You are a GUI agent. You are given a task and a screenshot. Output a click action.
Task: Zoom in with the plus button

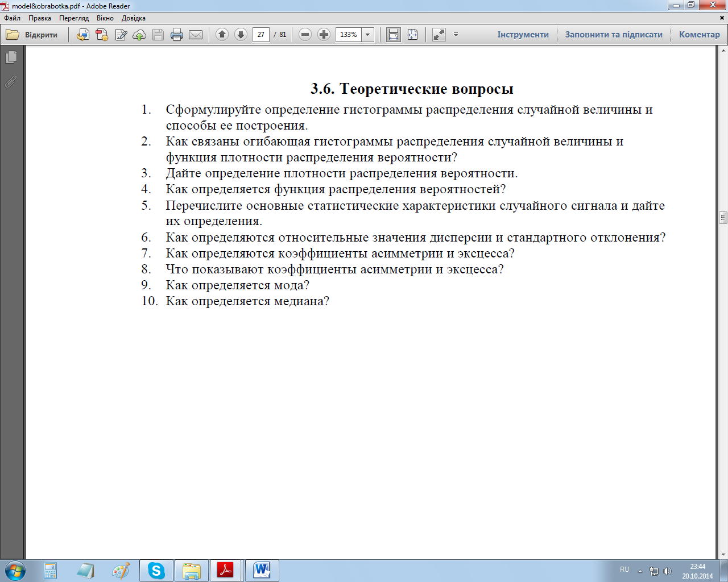(324, 35)
